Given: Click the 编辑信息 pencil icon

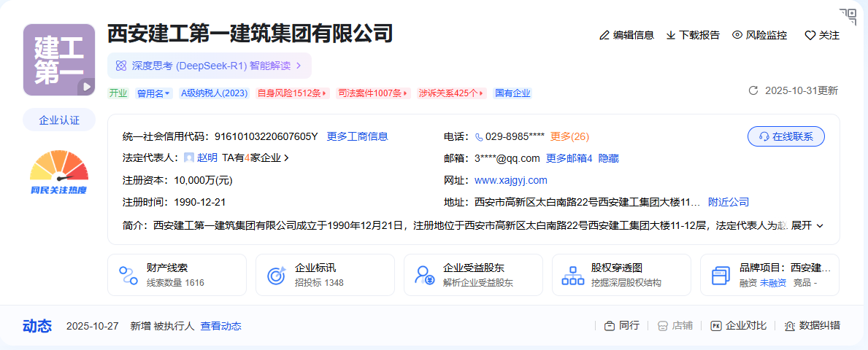Looking at the screenshot, I should point(604,36).
